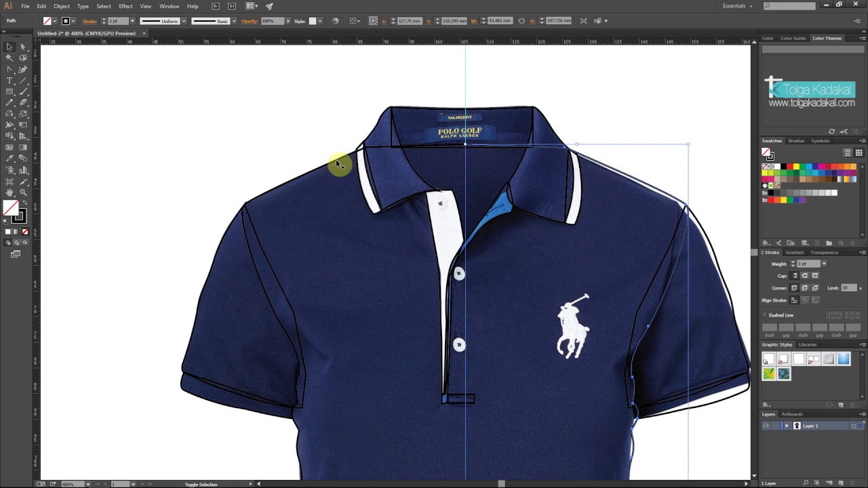Select the Paintbrush tool
868x488 pixels.
(23, 91)
